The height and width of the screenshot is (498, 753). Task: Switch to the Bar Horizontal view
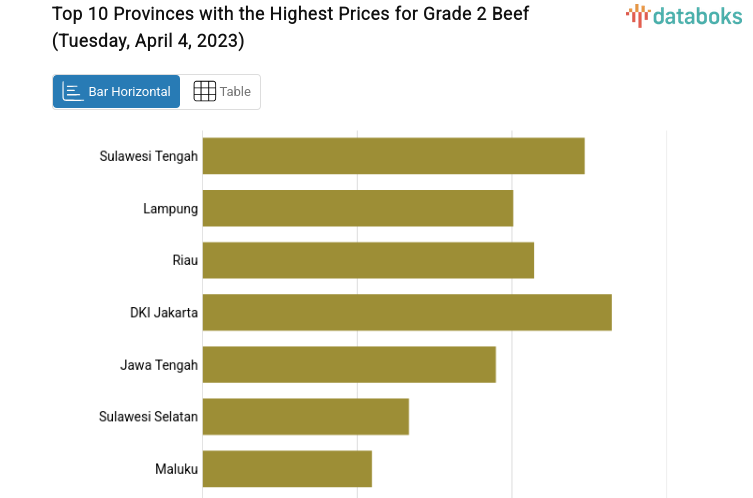[117, 92]
